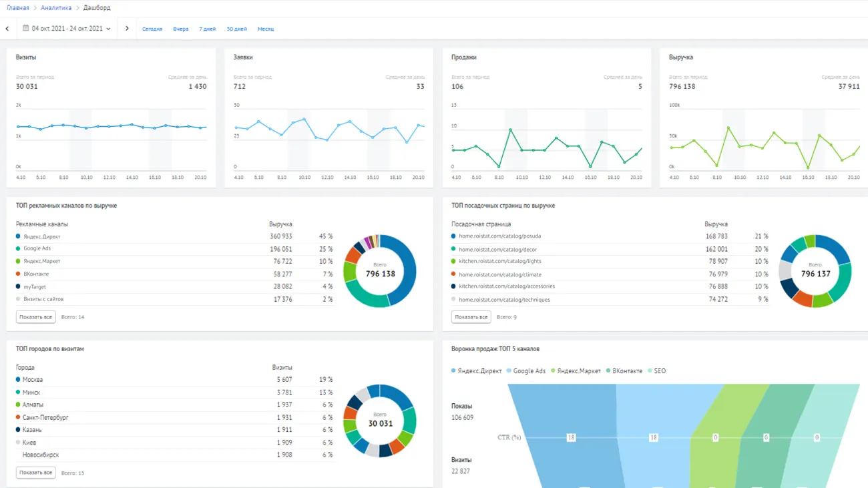Expand all cities list with Показать все
Image resolution: width=868 pixels, height=488 pixels.
coord(35,473)
